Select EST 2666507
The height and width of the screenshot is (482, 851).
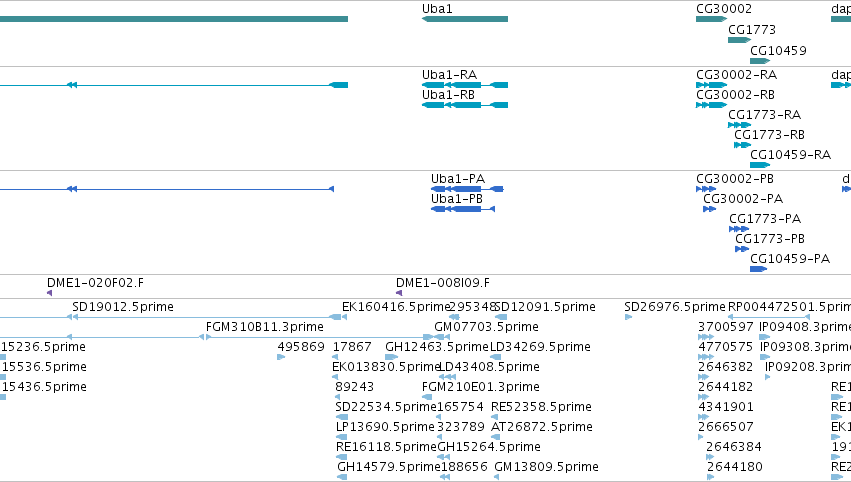(x=726, y=427)
